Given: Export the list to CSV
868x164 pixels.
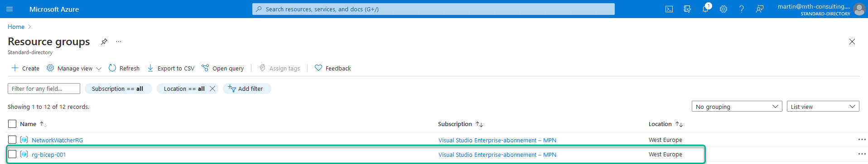Looking at the screenshot, I should [171, 68].
